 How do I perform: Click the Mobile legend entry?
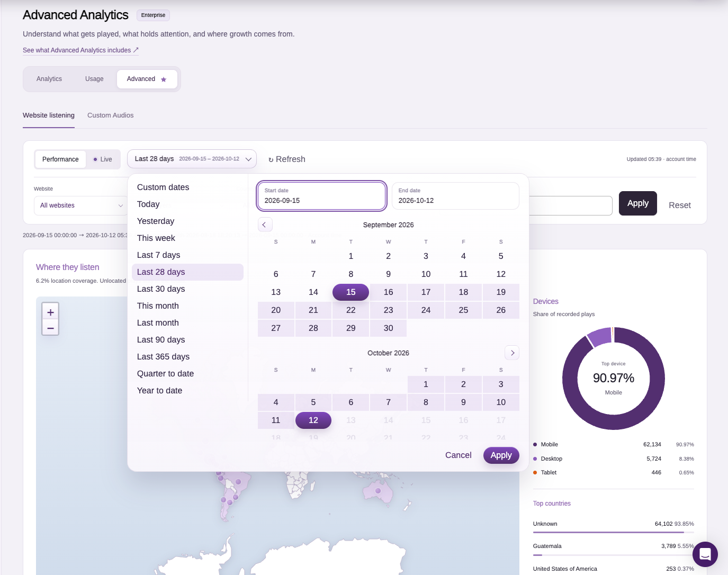pyautogui.click(x=613, y=445)
